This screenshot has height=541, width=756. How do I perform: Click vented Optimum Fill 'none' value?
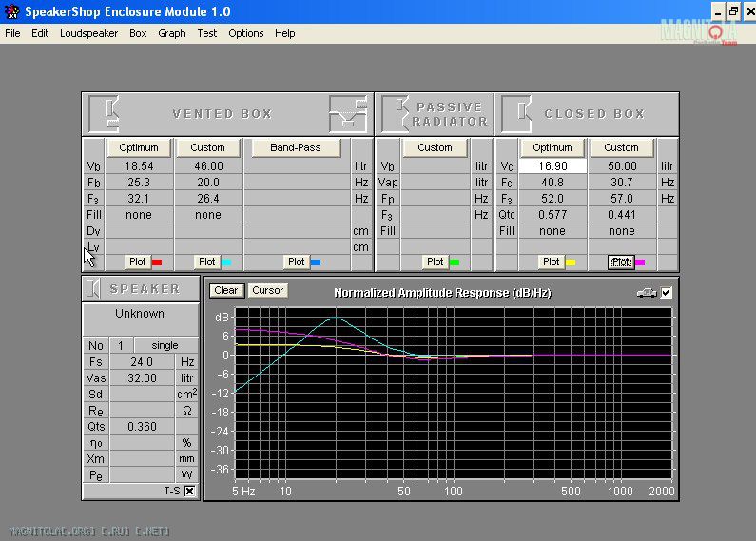pos(139,215)
